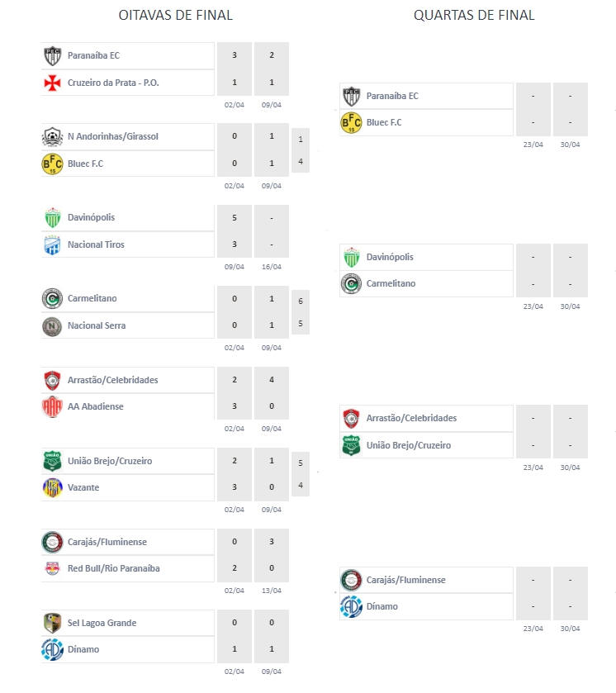Image resolution: width=616 pixels, height=693 pixels.
Task: Click Vazante striped team crest
Action: [52, 488]
